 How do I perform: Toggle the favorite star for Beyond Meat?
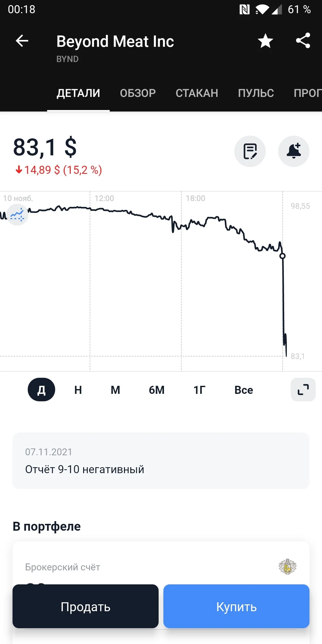265,41
